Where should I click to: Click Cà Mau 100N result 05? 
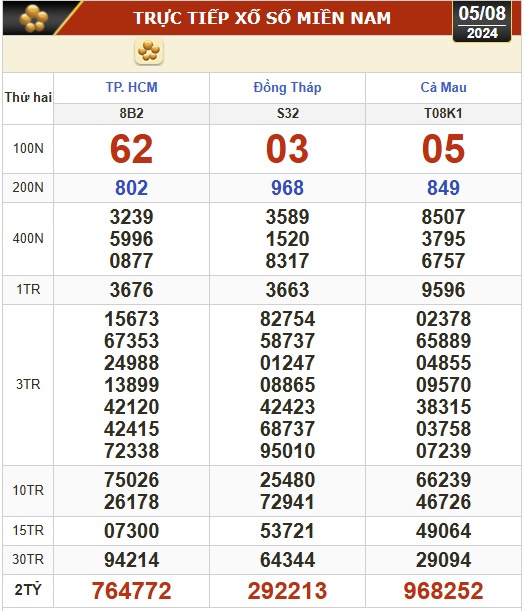coord(444,149)
